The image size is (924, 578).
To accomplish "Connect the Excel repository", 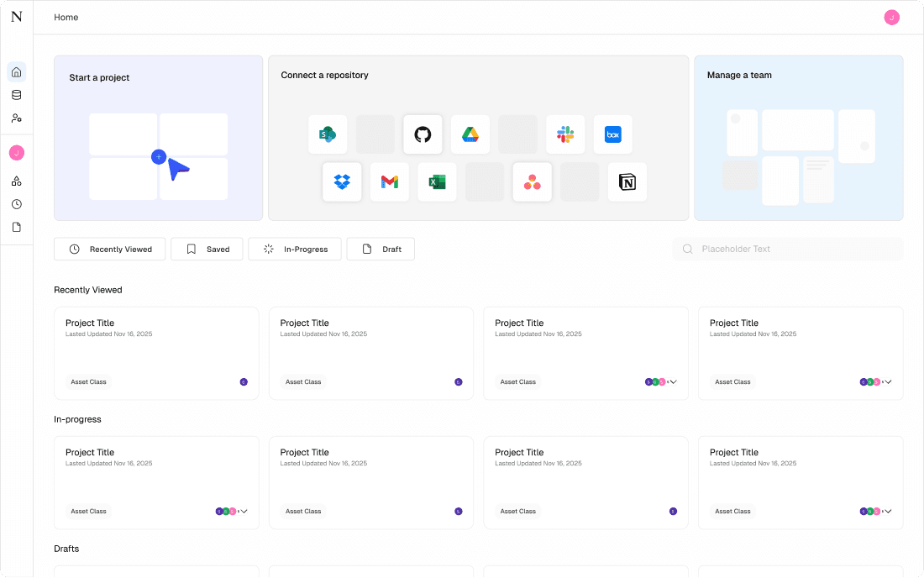I will [x=437, y=182].
